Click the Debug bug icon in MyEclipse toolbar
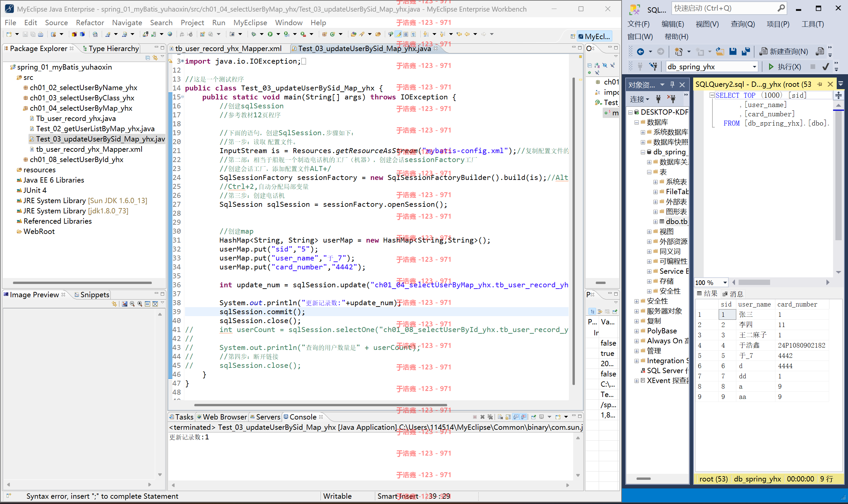The width and height of the screenshot is (848, 504). coord(254,34)
